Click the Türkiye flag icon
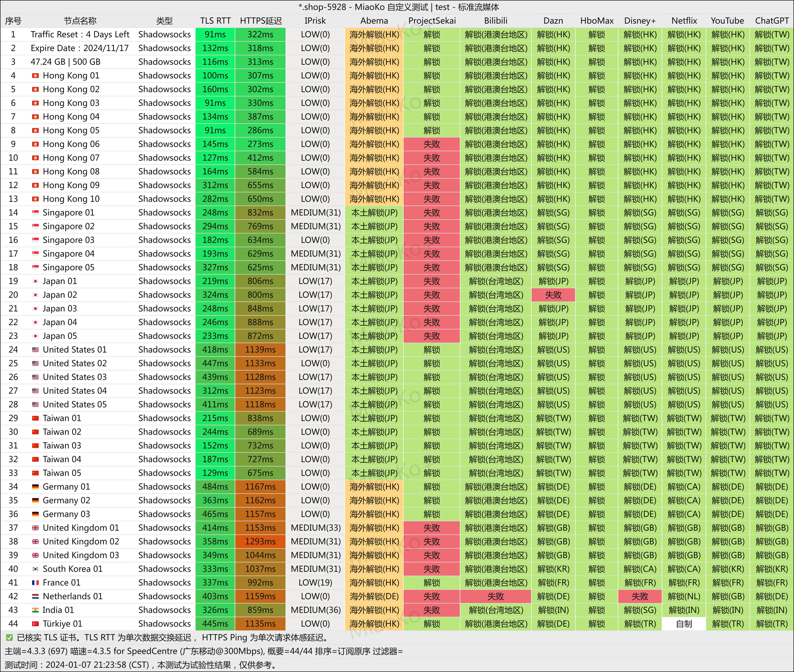 point(35,624)
